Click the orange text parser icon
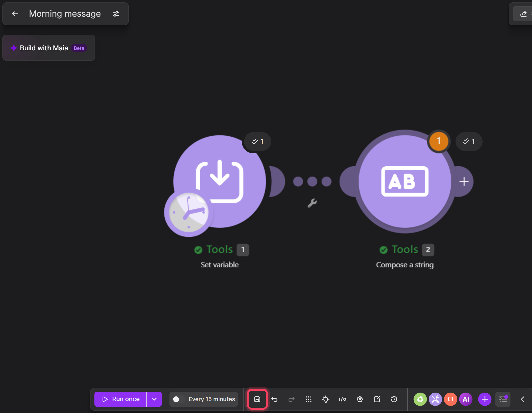The image size is (532, 413). point(450,399)
